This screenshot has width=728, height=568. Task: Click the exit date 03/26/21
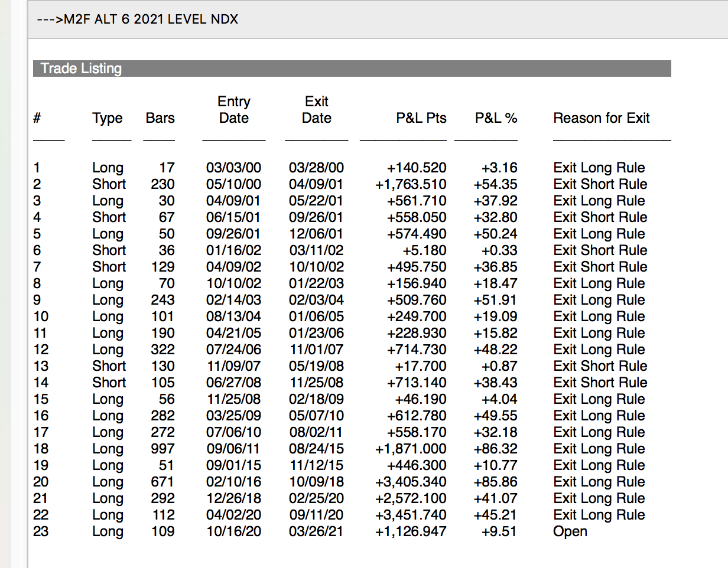tap(316, 531)
